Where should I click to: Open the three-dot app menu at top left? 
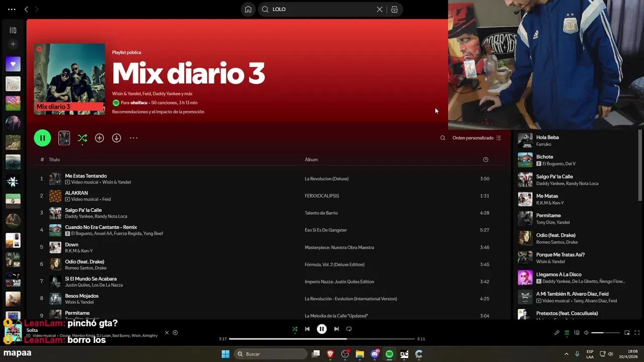click(x=12, y=9)
